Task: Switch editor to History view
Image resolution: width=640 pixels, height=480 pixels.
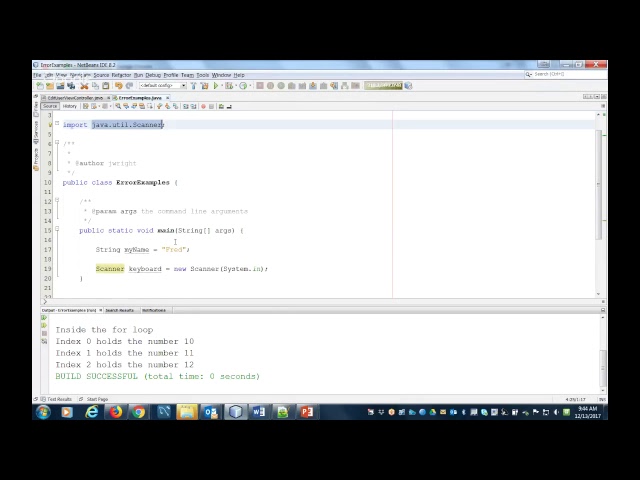Action: pos(70,106)
